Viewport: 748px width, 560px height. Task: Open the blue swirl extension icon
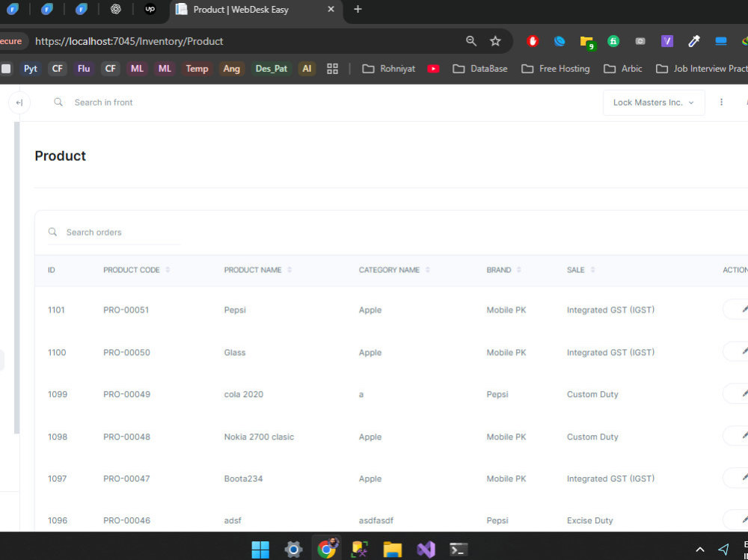click(559, 42)
